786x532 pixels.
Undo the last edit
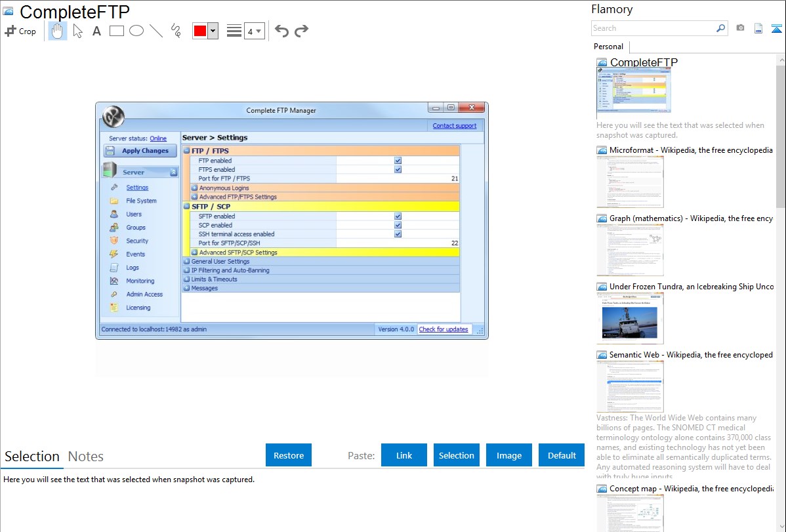[281, 31]
